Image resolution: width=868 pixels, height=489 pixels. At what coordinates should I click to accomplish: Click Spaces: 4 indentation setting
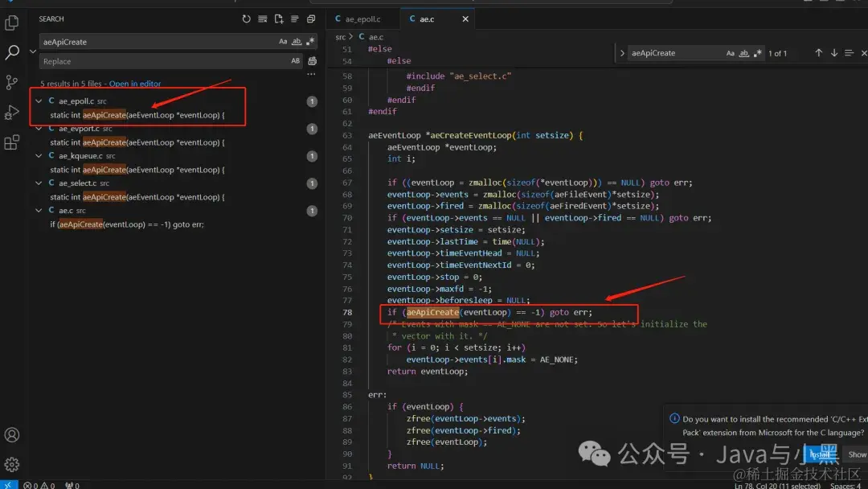click(x=845, y=486)
